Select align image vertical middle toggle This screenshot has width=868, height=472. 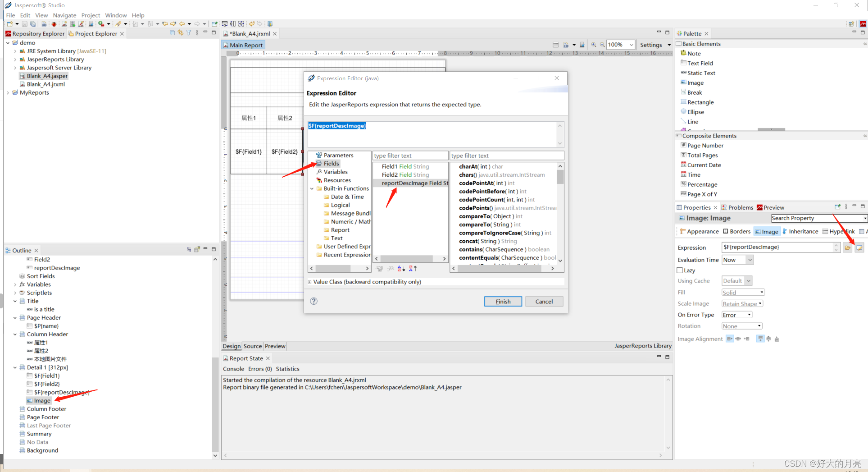pos(768,339)
